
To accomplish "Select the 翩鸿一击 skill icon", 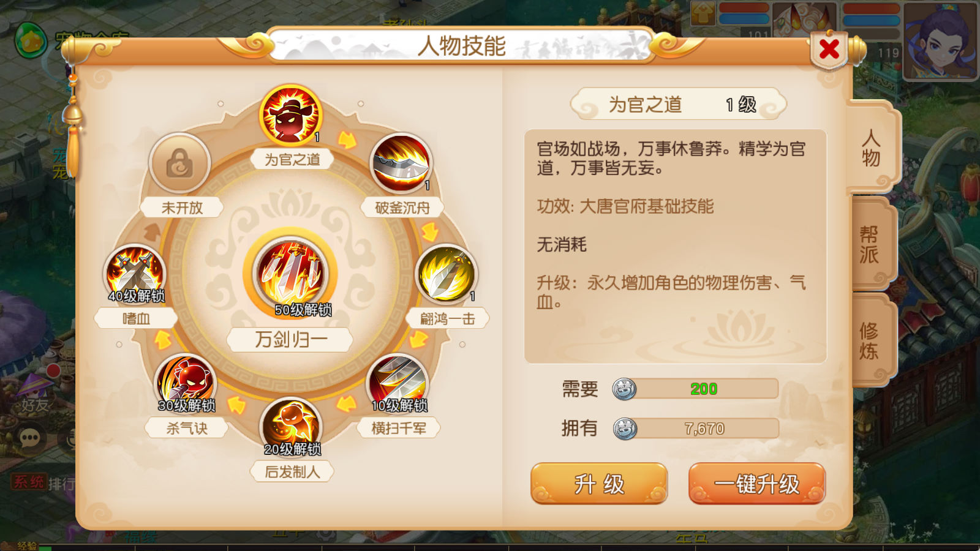I will [x=446, y=274].
